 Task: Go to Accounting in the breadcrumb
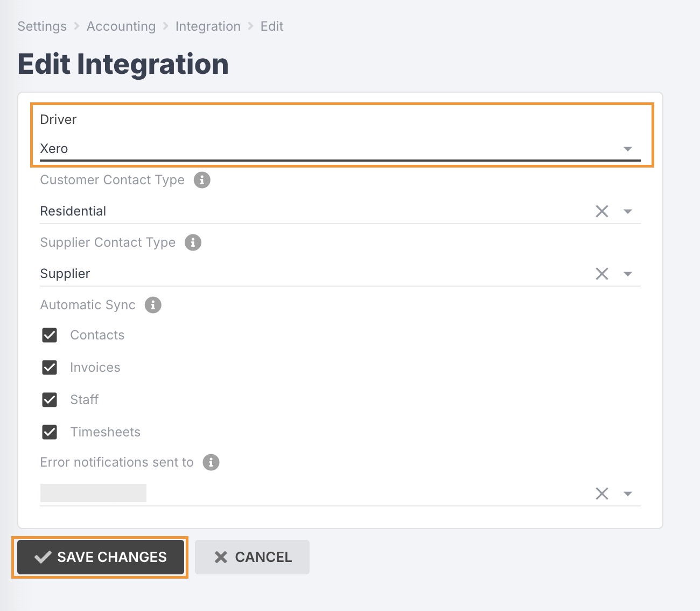pyautogui.click(x=121, y=26)
